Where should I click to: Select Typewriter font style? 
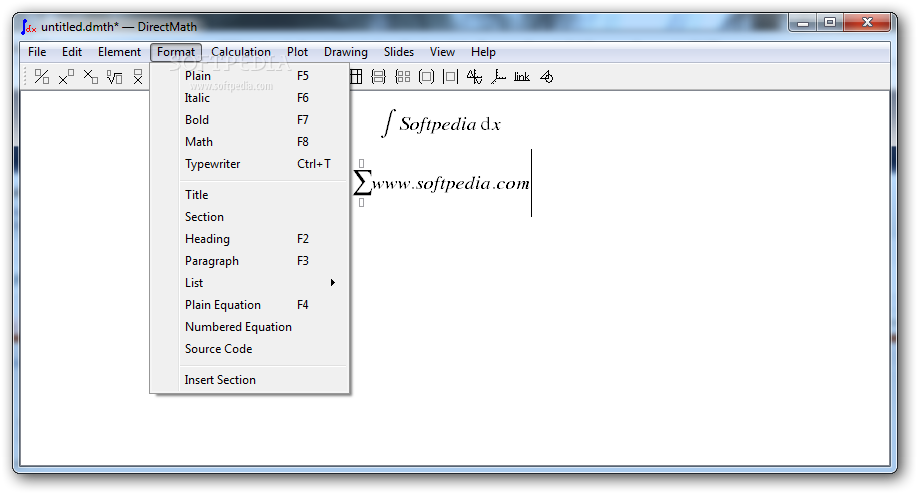click(249, 164)
